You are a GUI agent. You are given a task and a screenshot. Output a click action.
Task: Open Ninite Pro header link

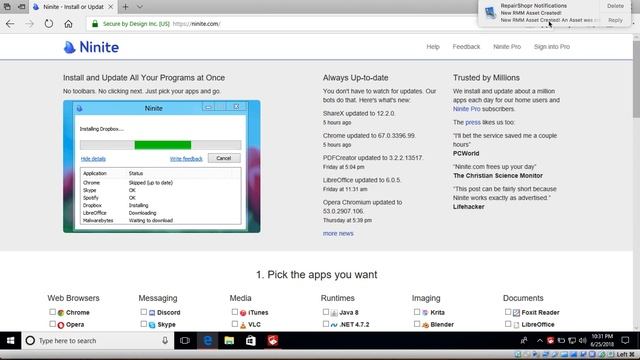click(x=507, y=47)
